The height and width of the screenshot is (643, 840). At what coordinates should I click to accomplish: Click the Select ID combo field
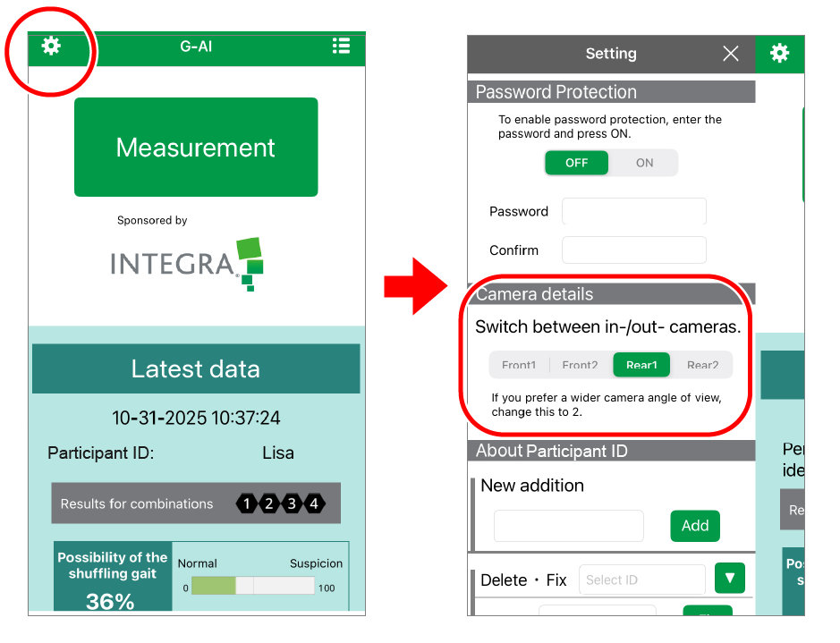coord(641,580)
